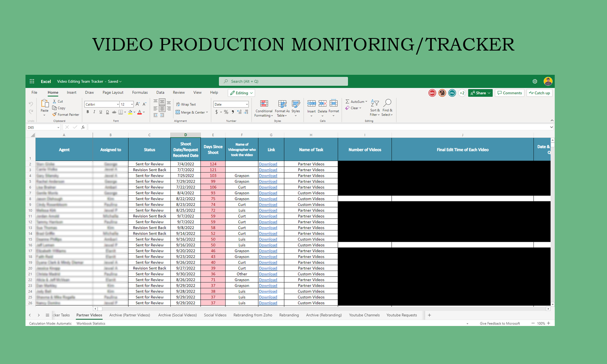Expand the AutoSum options
607x364 pixels.
tap(366, 102)
